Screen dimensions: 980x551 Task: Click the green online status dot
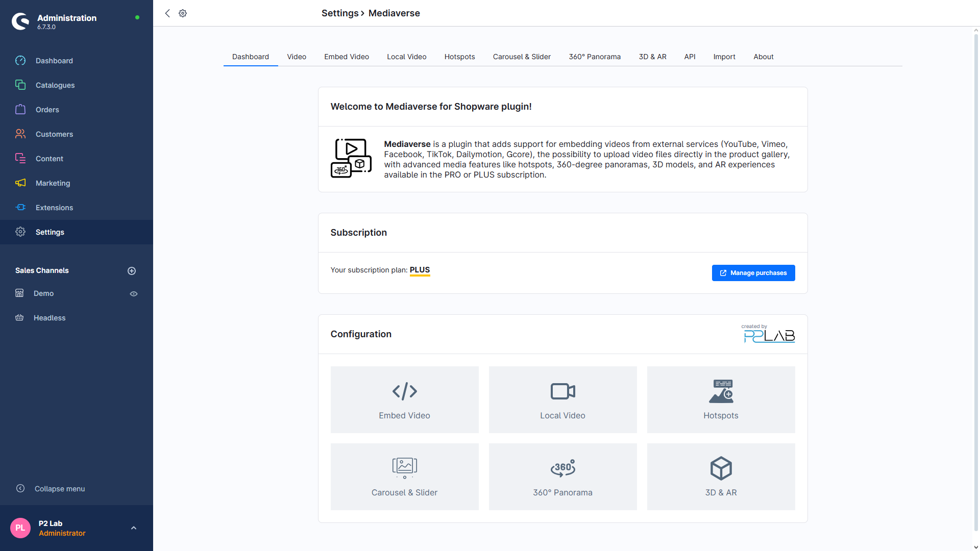click(x=137, y=17)
